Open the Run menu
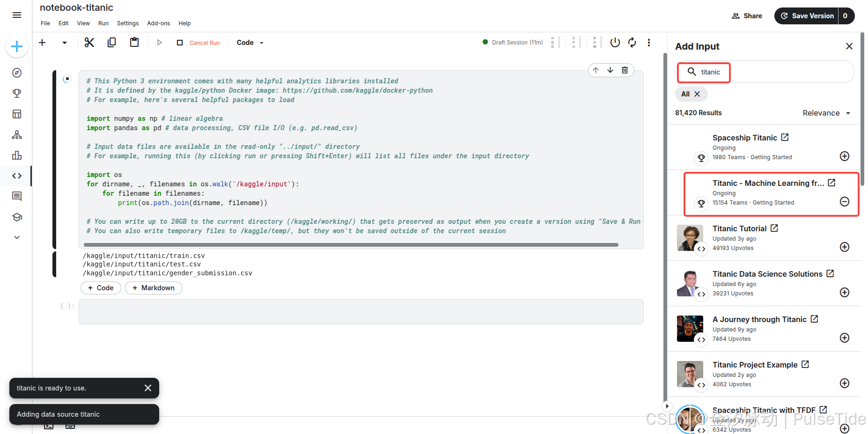Image resolution: width=868 pixels, height=434 pixels. [103, 23]
